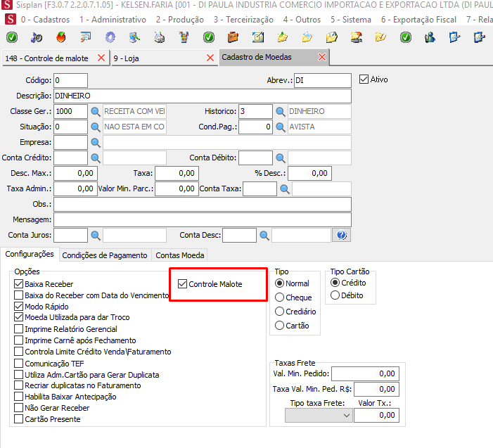
Task: Toggle the Controle Malote checkbox
Action: click(182, 284)
